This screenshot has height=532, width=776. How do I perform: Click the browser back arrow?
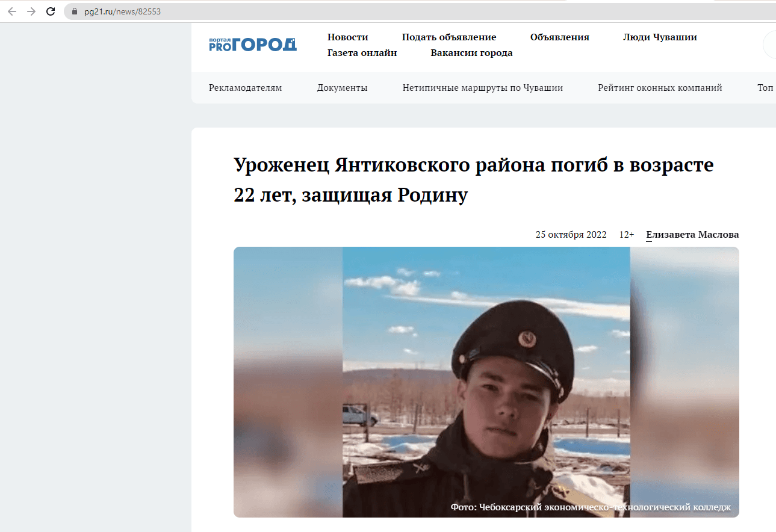(x=12, y=11)
